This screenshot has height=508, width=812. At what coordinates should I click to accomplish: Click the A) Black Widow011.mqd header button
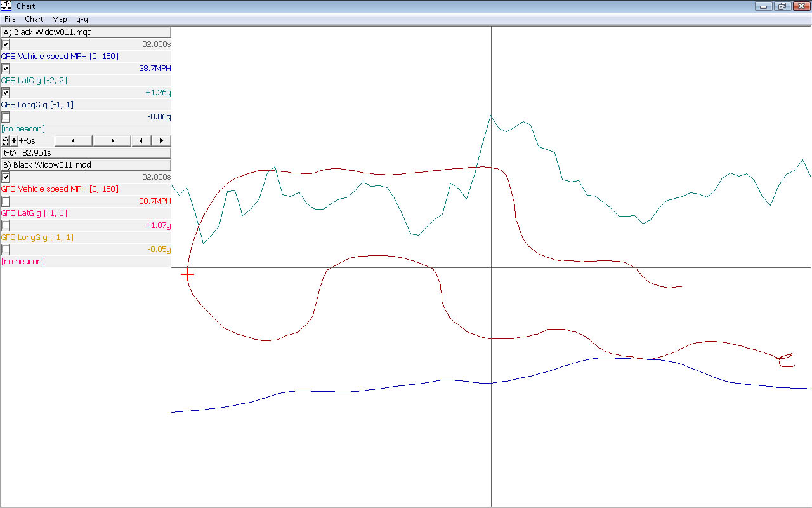click(86, 32)
